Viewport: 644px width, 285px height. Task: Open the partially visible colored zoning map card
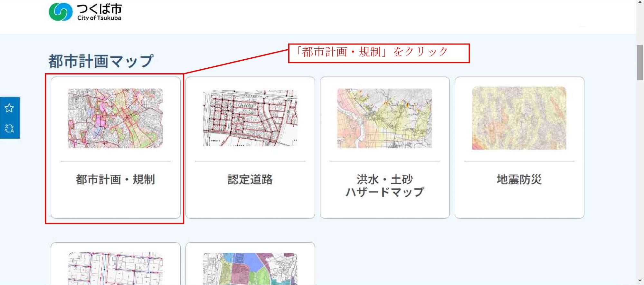(250, 268)
